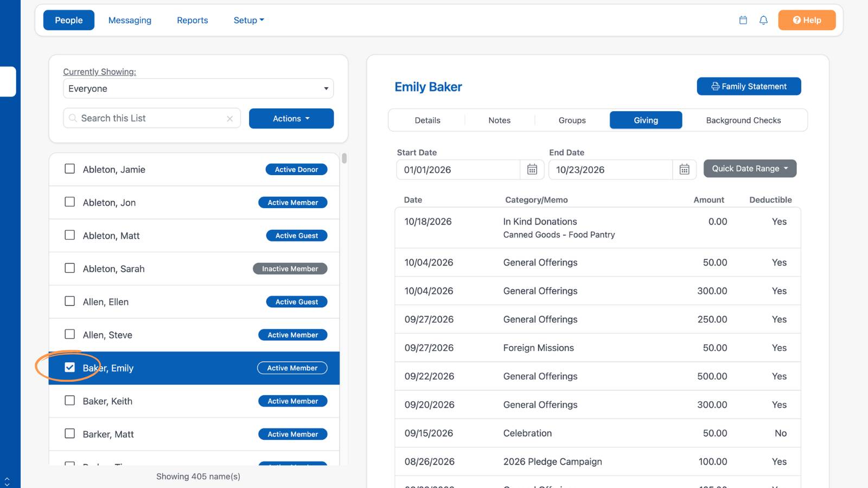The image size is (868, 488).
Task: Click the Active Donor badge for Jamie
Action: click(296, 169)
